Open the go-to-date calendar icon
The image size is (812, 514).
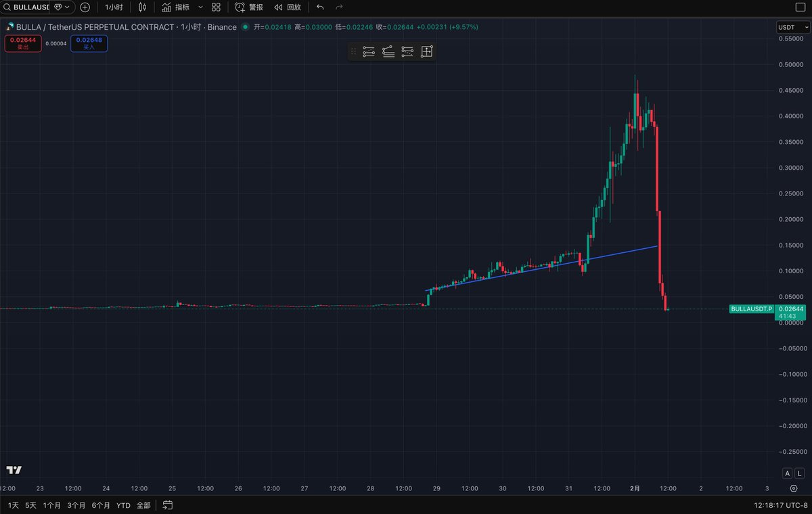click(x=168, y=505)
